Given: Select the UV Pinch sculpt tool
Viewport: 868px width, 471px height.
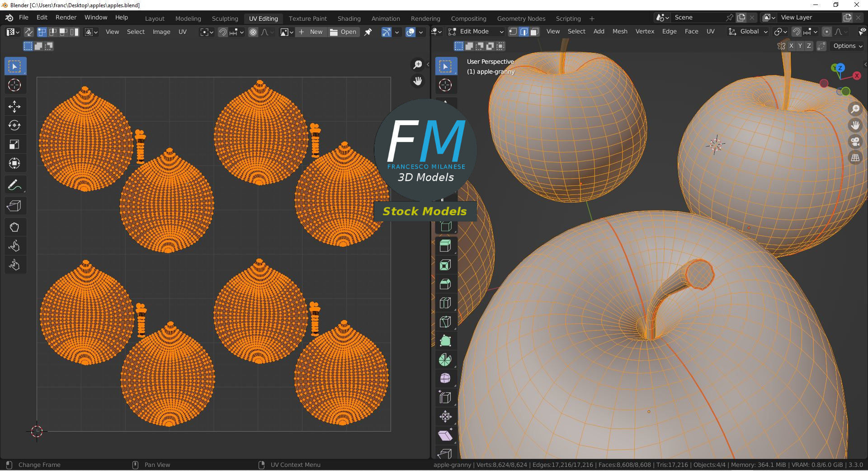Looking at the screenshot, I should [15, 265].
